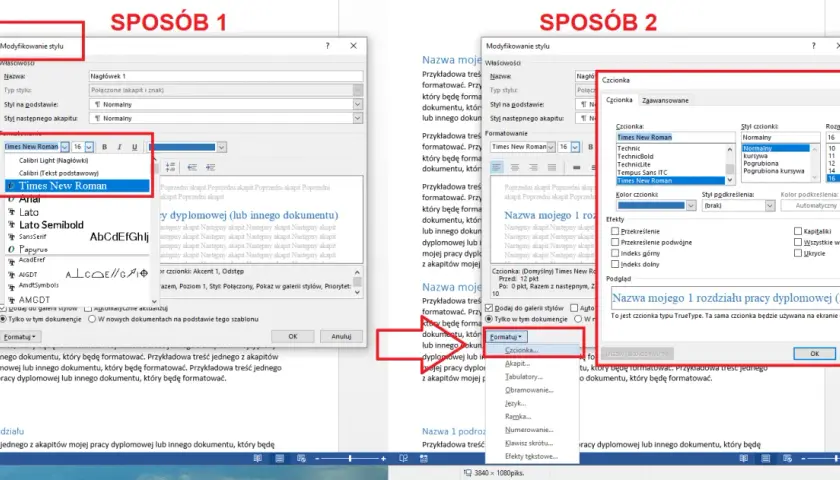
Task: Select Tylko w tym dokumencie in right dialog
Action: [489, 319]
